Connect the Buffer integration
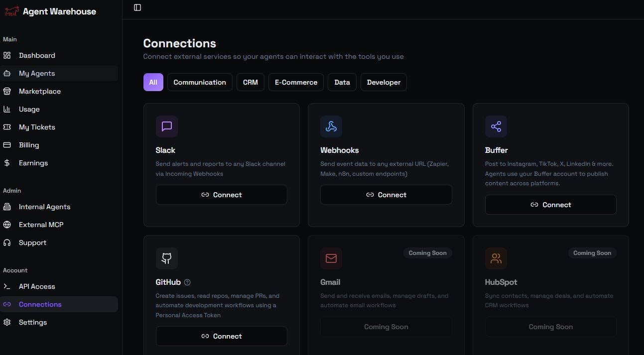 coord(551,205)
